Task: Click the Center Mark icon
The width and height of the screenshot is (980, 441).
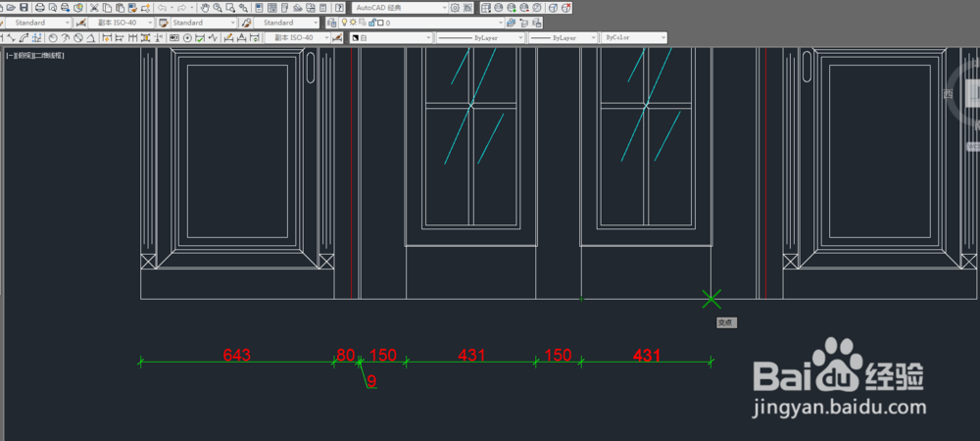Action: pos(187,37)
